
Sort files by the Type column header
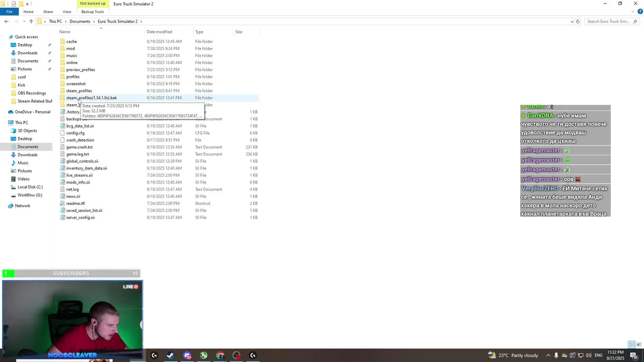(199, 32)
